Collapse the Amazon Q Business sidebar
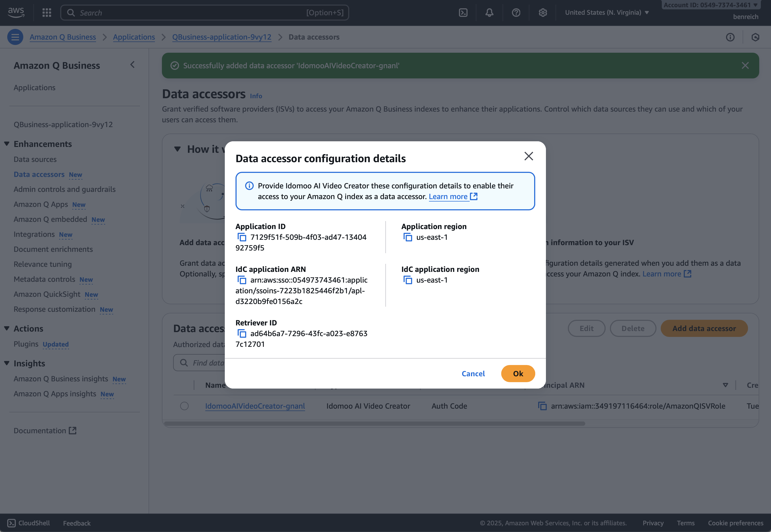The image size is (771, 532). pos(132,65)
